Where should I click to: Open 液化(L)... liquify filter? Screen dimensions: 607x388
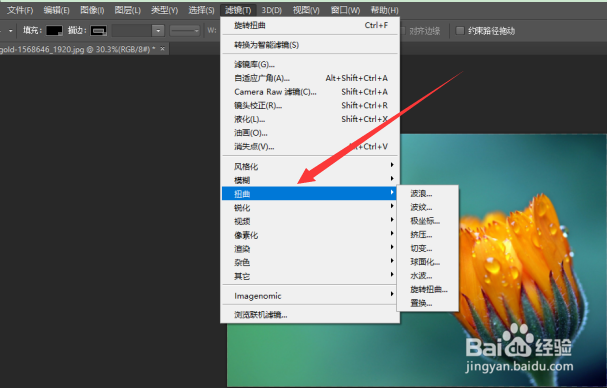[310, 119]
